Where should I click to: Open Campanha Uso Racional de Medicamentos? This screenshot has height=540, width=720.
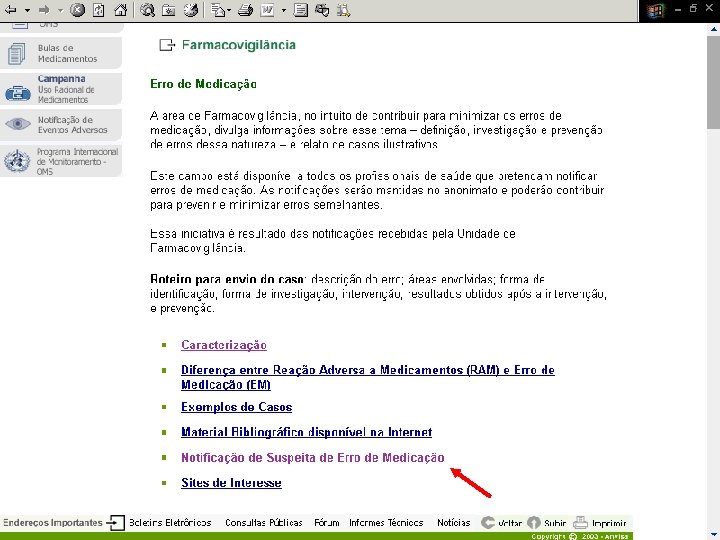62,89
